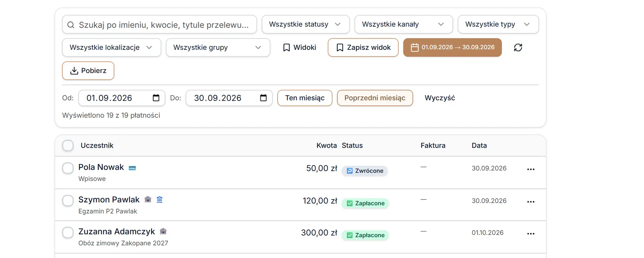Select the Szymon Pawlak row checkbox
The height and width of the screenshot is (258, 644).
pos(68,200)
